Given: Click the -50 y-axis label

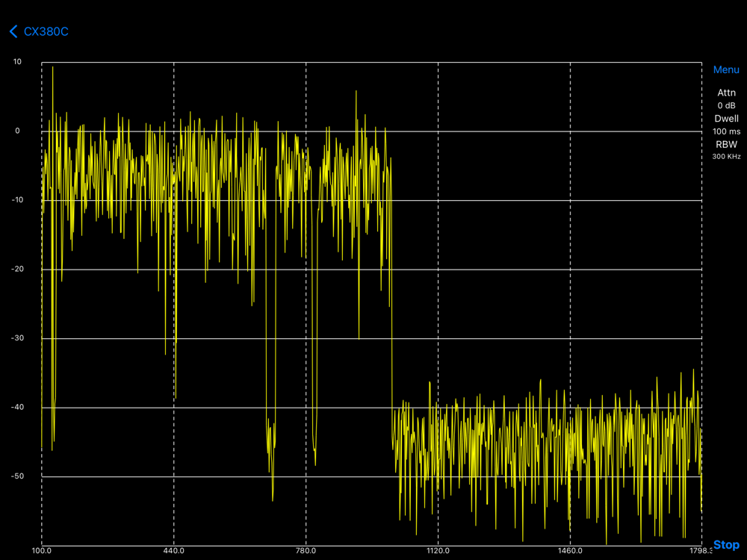Looking at the screenshot, I should [17, 476].
